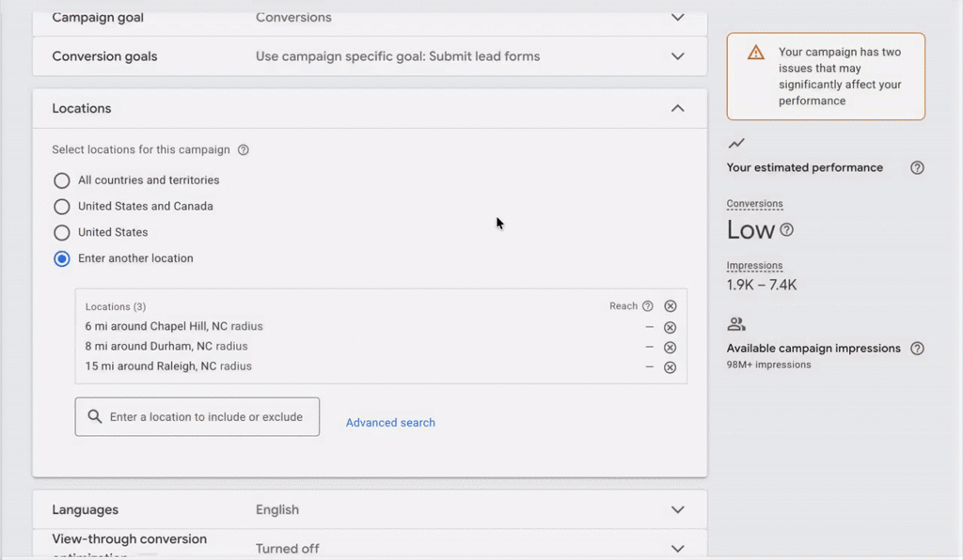The width and height of the screenshot is (963, 560).
Task: Collapse the Locations section
Action: pos(677,109)
